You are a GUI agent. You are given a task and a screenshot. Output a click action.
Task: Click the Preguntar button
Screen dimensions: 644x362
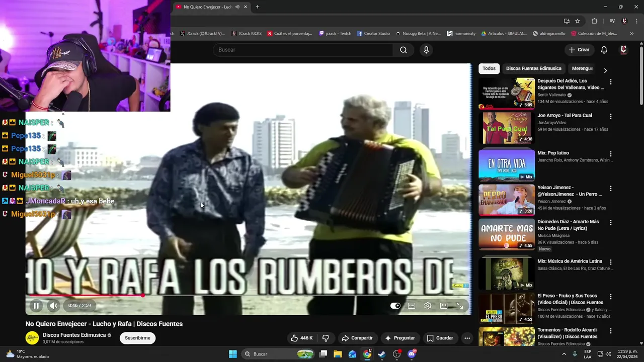click(399, 338)
